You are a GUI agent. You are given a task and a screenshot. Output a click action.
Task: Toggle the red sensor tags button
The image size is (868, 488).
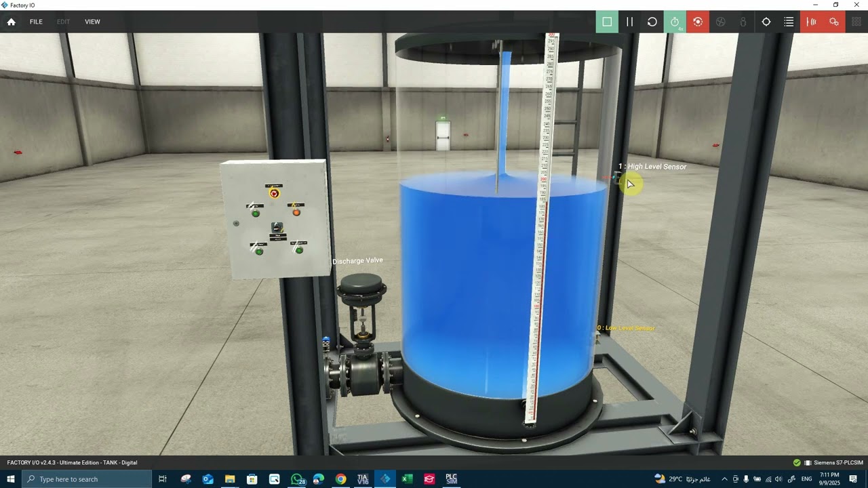812,22
